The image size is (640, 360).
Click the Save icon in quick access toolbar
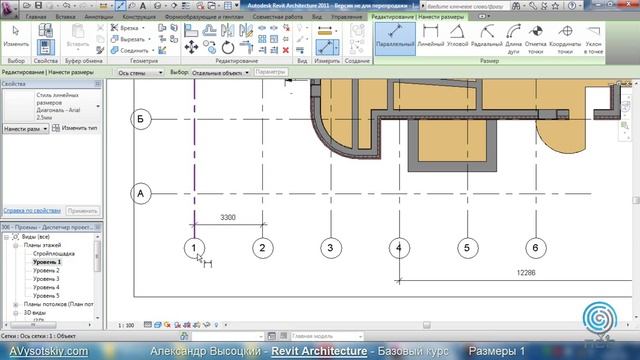tap(38, 6)
